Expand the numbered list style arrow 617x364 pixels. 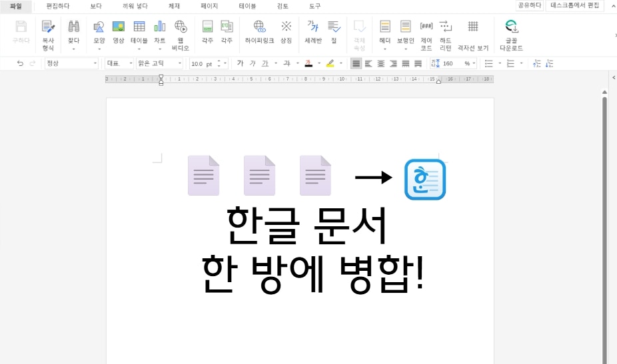point(521,63)
